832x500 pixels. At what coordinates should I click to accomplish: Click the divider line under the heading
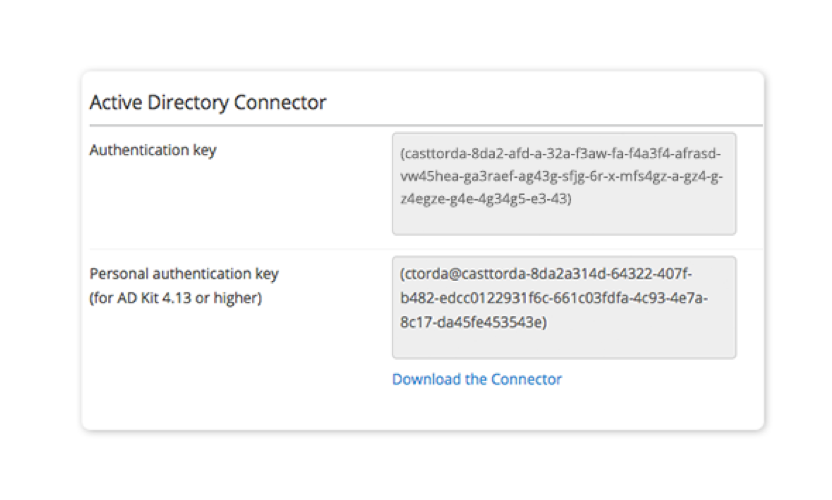click(425, 125)
